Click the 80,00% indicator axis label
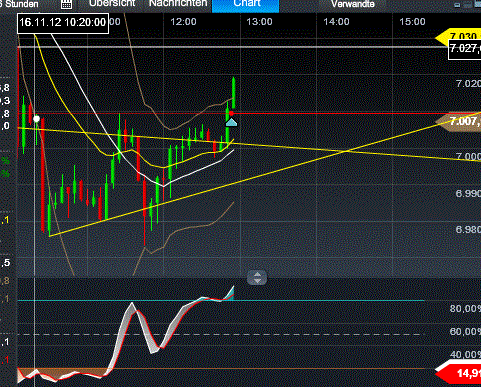 pos(465,309)
